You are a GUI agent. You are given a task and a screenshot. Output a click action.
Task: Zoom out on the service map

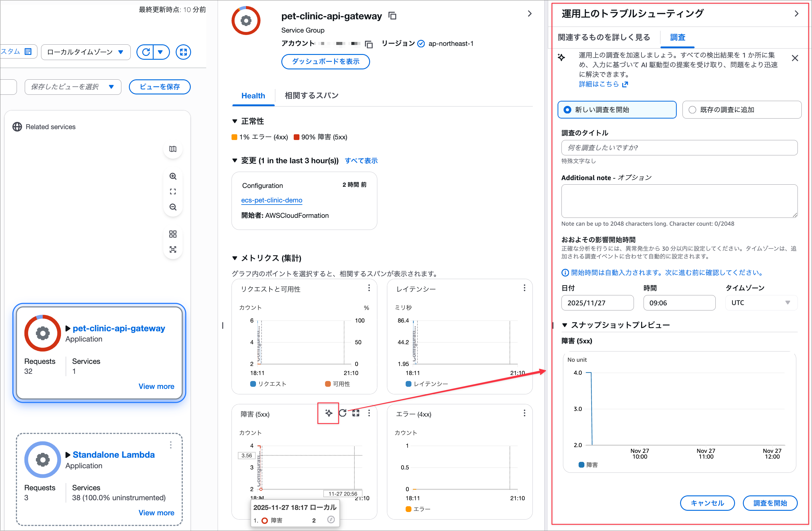point(173,207)
